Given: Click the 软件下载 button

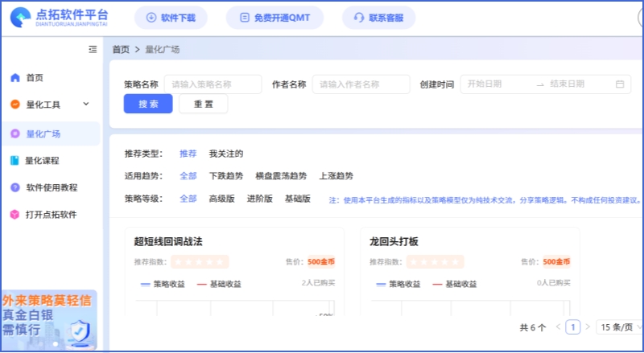Looking at the screenshot, I should pos(171,18).
